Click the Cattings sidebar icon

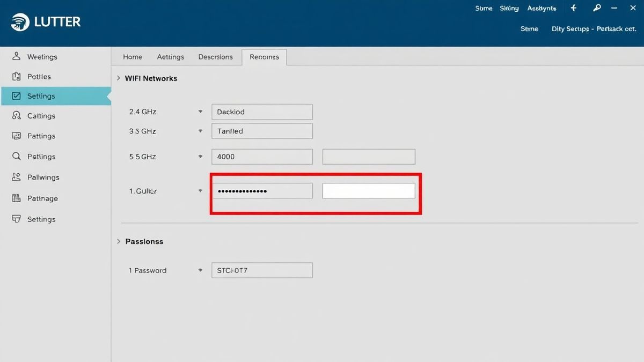click(x=17, y=115)
